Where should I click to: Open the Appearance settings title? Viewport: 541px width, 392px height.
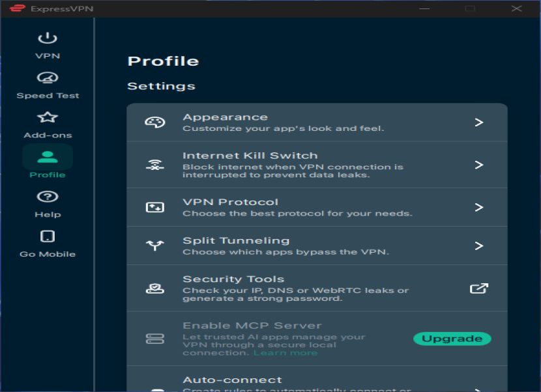coord(226,117)
